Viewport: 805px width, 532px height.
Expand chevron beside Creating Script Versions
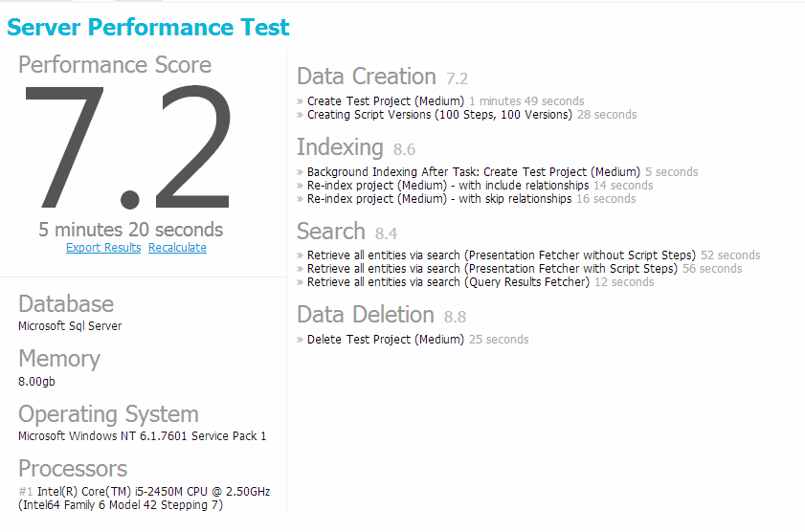(x=300, y=115)
